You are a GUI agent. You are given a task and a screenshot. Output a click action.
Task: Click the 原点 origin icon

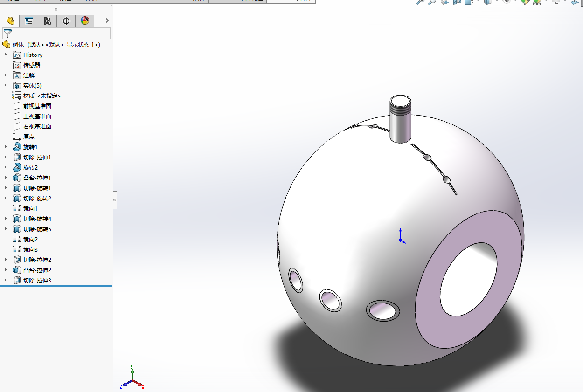click(x=17, y=137)
